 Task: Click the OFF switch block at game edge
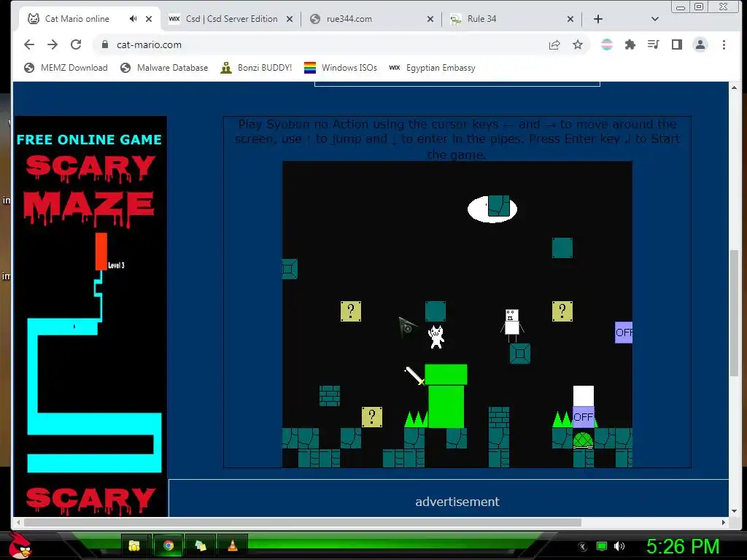click(624, 332)
